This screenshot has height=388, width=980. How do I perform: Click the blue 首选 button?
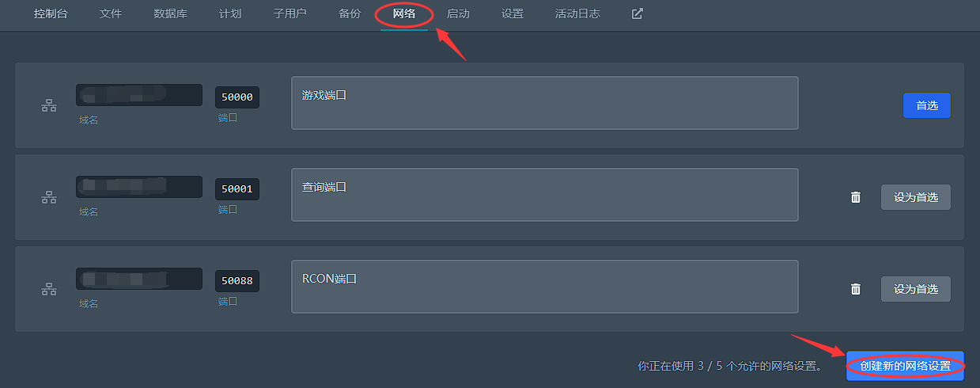tap(927, 105)
